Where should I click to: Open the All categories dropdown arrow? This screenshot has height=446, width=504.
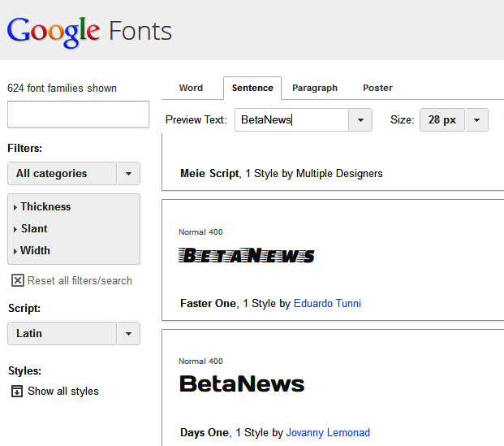coord(128,174)
